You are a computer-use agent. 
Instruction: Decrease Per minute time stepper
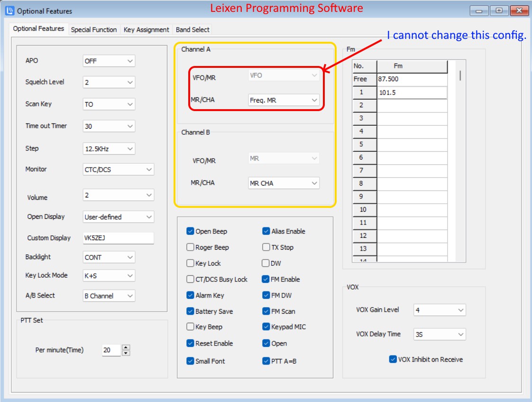[x=126, y=353]
